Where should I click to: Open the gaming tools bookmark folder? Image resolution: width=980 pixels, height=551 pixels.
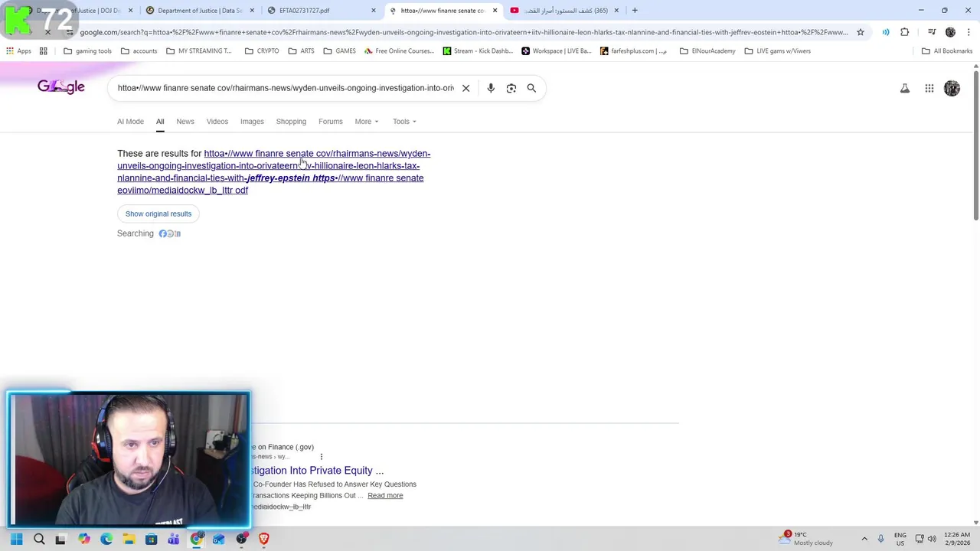tap(87, 51)
